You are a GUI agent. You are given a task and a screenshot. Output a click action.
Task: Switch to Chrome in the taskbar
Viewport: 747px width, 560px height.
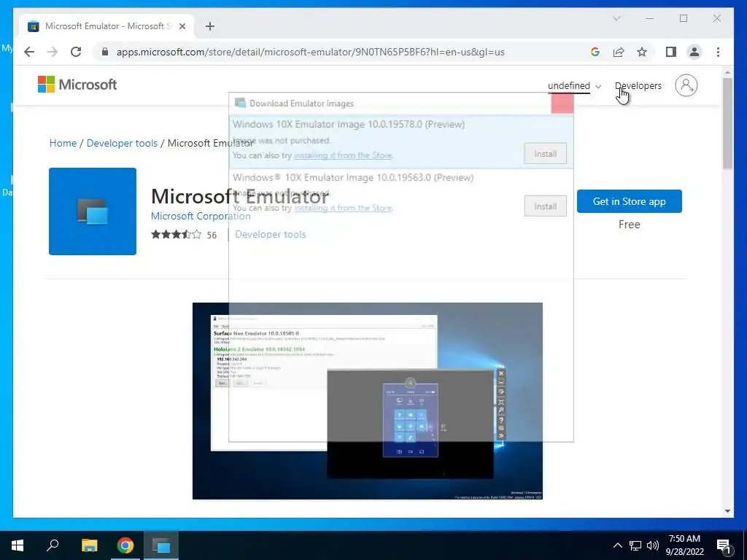click(125, 545)
